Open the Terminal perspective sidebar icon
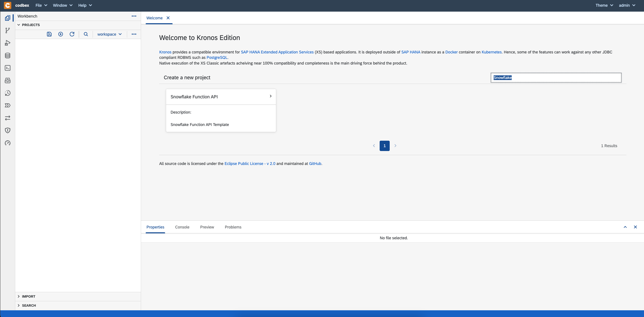 point(8,68)
